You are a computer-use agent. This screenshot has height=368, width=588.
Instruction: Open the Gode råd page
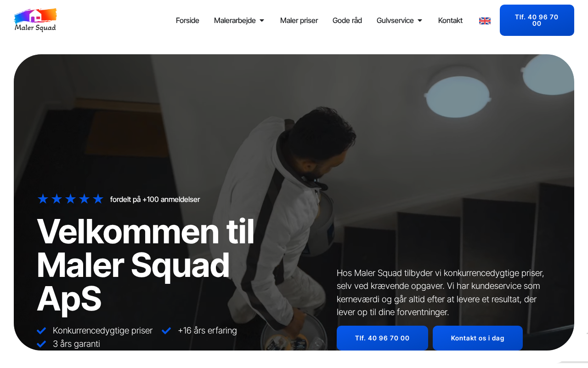(347, 21)
